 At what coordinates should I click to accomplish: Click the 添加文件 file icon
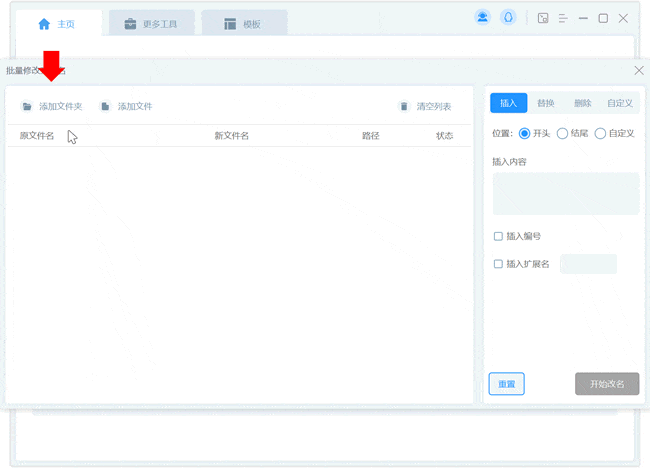105,106
